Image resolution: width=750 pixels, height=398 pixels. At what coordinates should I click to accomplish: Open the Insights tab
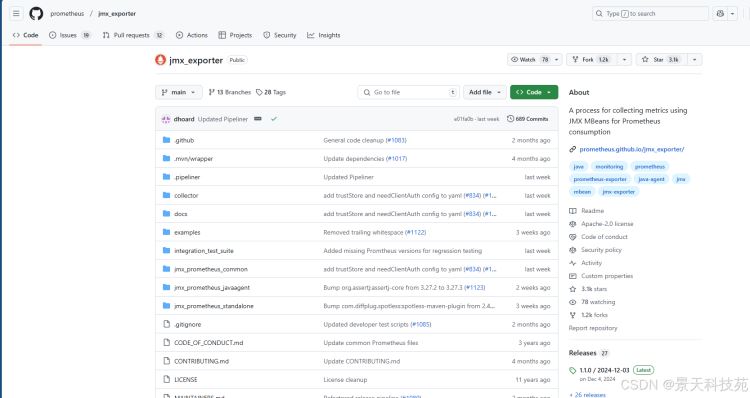click(324, 35)
